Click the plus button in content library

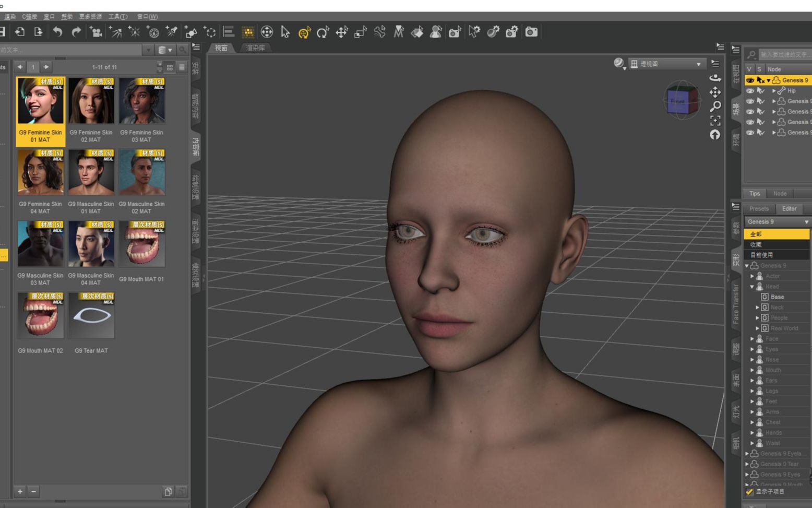pos(20,491)
